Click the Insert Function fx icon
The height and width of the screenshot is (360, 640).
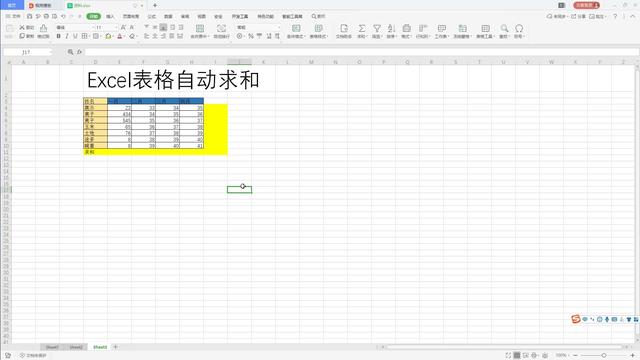[x=79, y=52]
